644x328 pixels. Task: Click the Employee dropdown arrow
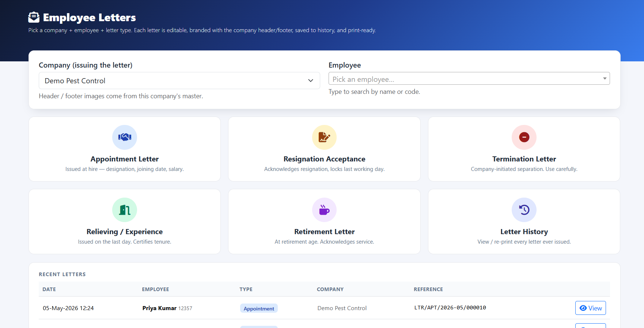pos(605,79)
